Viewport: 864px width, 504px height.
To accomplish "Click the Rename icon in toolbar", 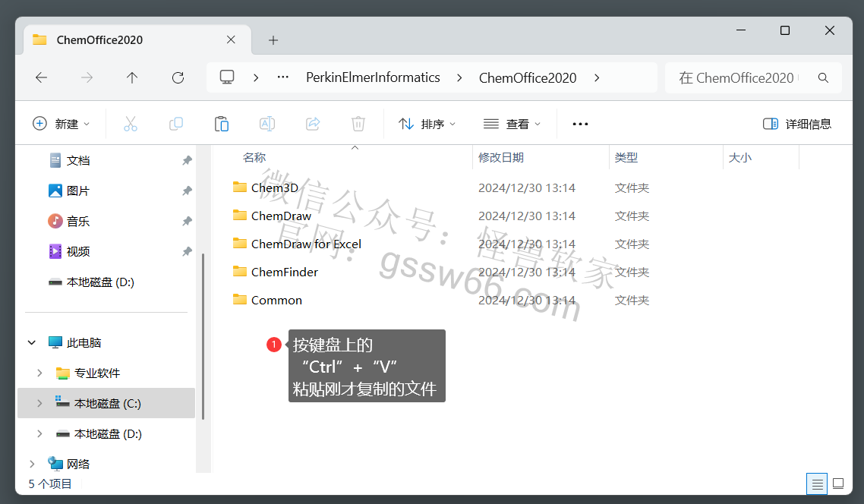I will pyautogui.click(x=267, y=124).
